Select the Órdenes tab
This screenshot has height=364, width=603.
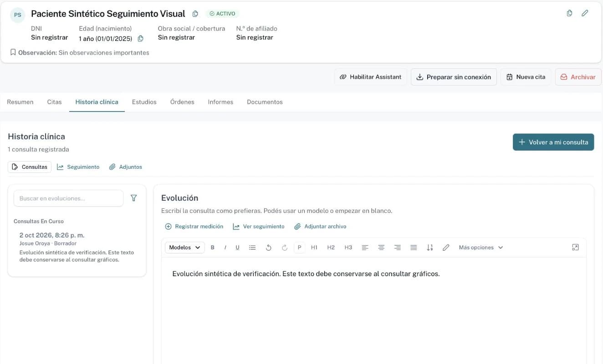pos(182,102)
